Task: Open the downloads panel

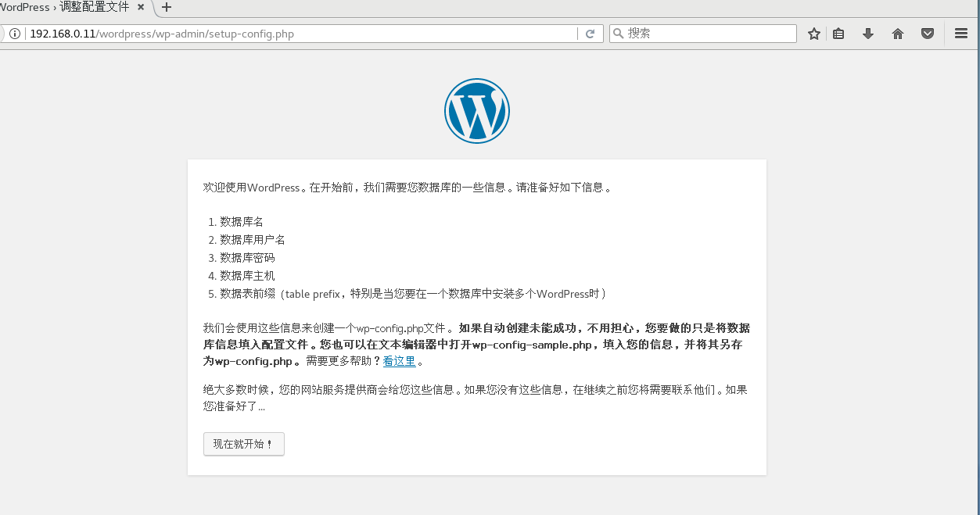Action: click(868, 34)
